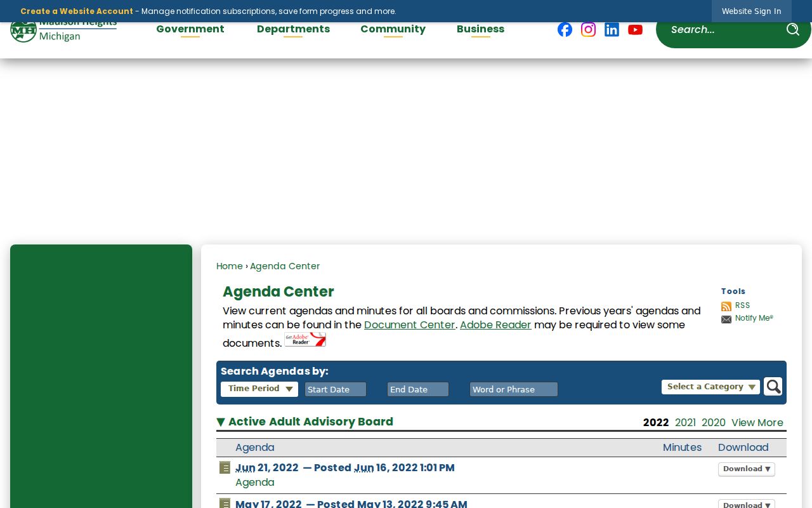Click into the Word or Phrase field
The width and height of the screenshot is (812, 508).
514,389
